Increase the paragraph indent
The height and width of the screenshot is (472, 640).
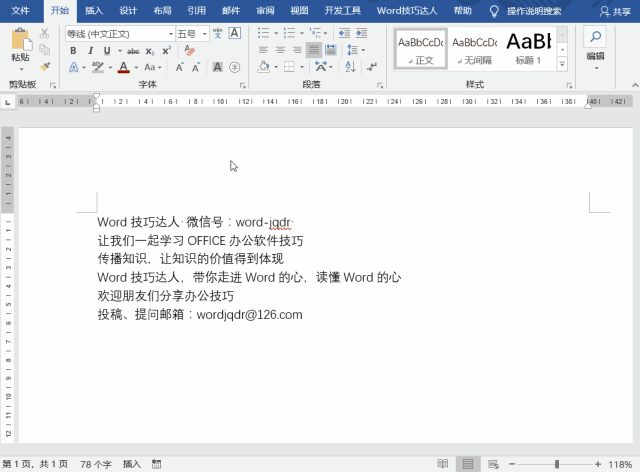(x=361, y=33)
